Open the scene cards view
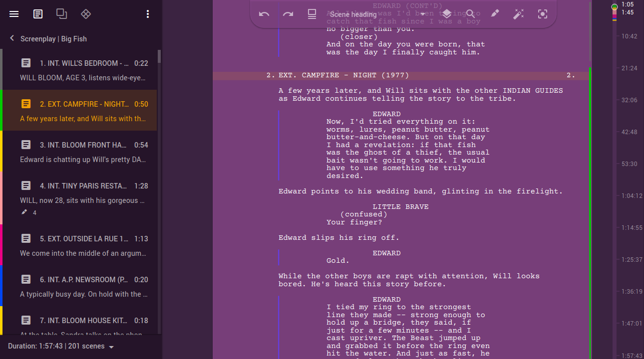The image size is (644, 359). click(x=62, y=14)
